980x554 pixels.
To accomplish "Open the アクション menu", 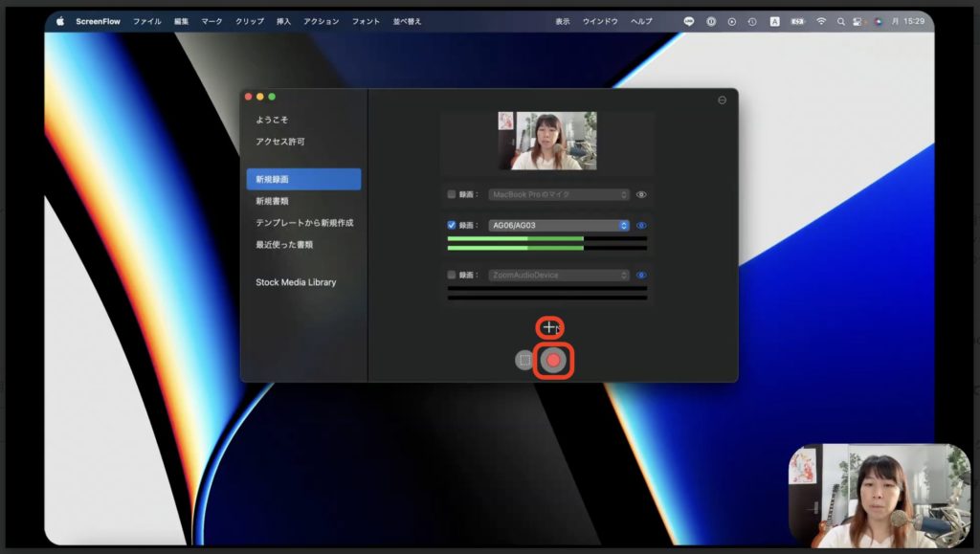I will click(321, 21).
